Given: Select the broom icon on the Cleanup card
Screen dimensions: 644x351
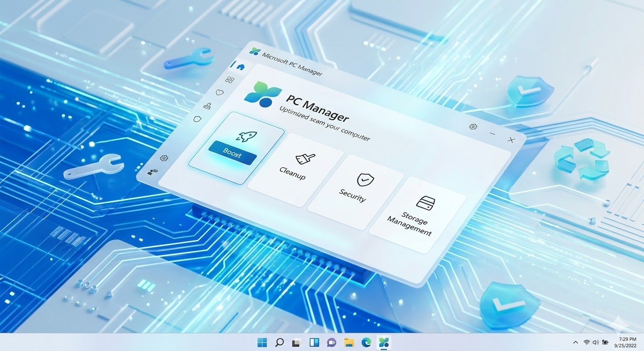Looking at the screenshot, I should tap(306, 158).
